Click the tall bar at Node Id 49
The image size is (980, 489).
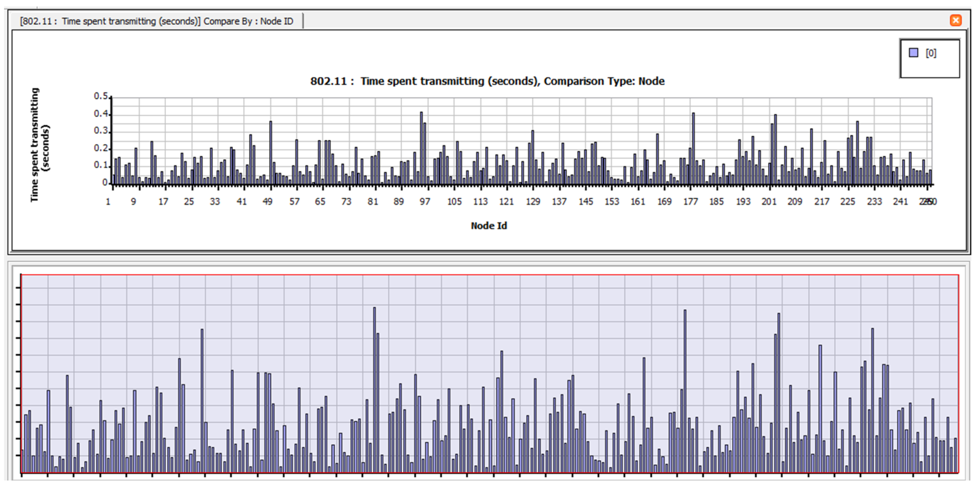(270, 152)
